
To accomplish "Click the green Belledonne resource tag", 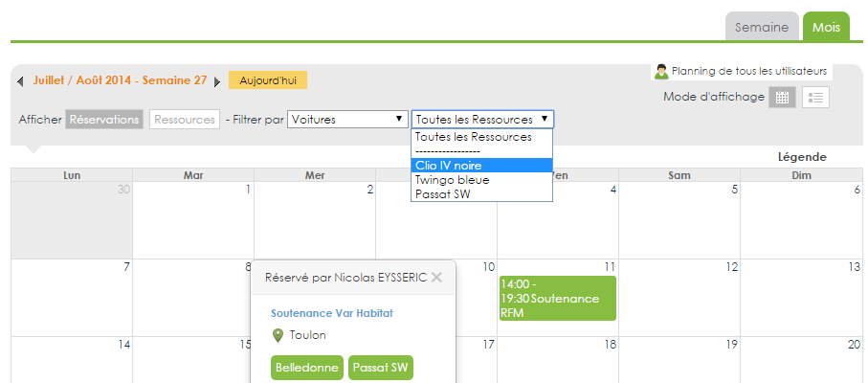I will [x=307, y=368].
